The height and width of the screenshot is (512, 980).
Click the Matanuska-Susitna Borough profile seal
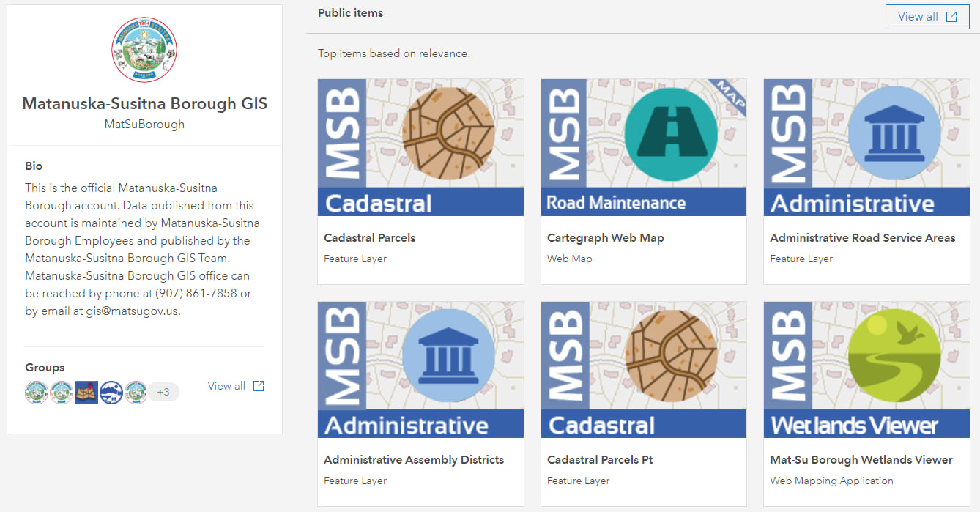tap(144, 50)
